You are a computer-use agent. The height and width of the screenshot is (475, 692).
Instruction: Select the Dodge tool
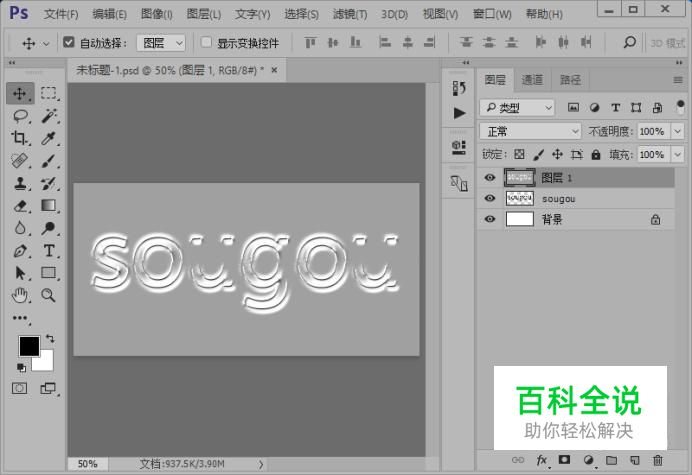[49, 228]
